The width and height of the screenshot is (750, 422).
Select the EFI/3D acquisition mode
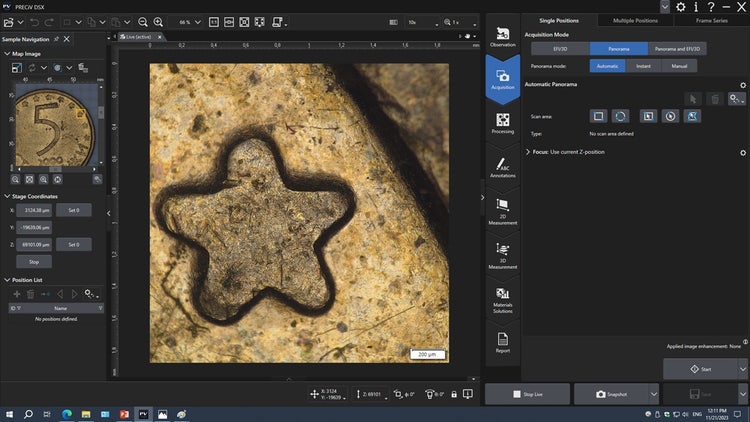(x=559, y=48)
